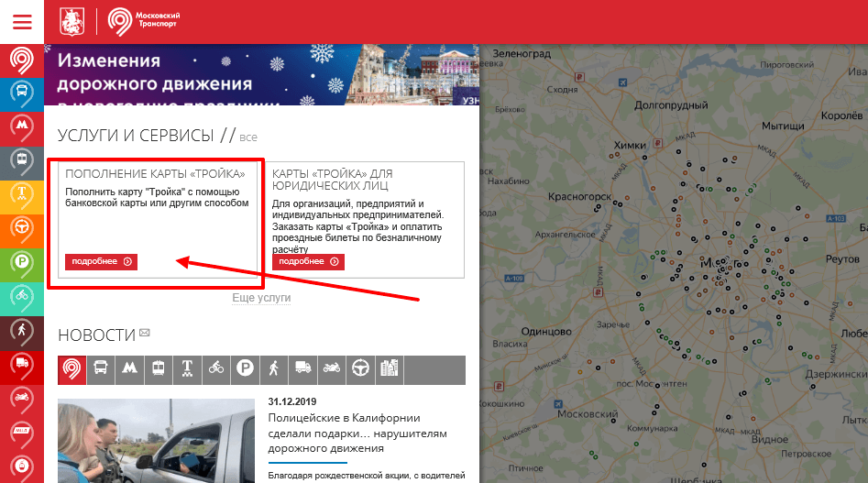
Task: Click the НОВОСТИ heading
Action: click(97, 335)
